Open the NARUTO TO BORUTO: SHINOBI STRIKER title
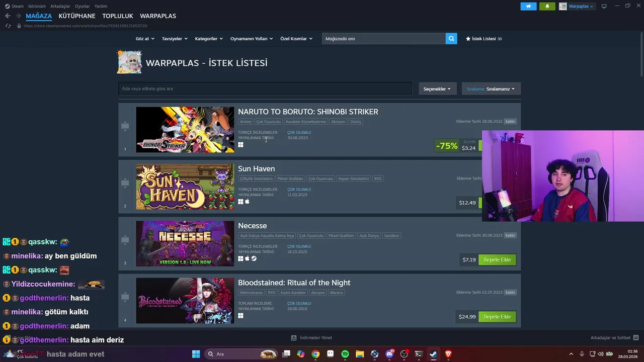 point(308,112)
